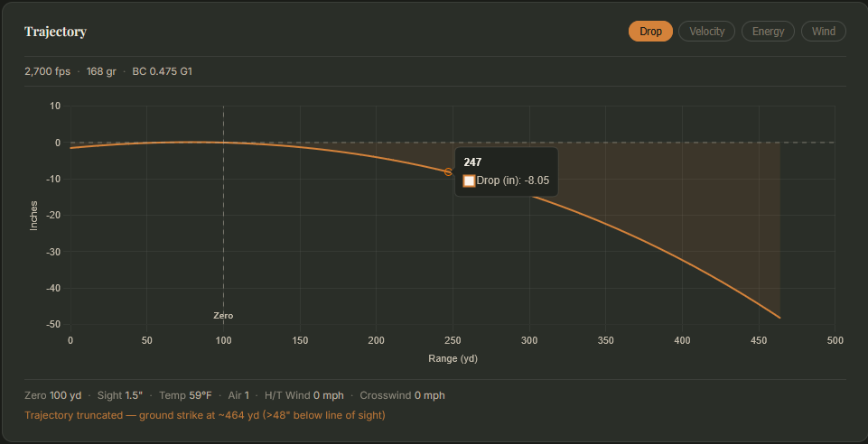The width and height of the screenshot is (868, 444).
Task: Click the 'Sight 1.5"' setting text
Action: click(x=120, y=395)
